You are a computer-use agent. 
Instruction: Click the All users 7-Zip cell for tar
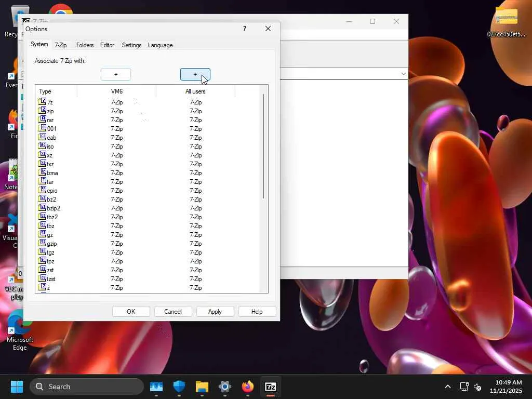195,181
